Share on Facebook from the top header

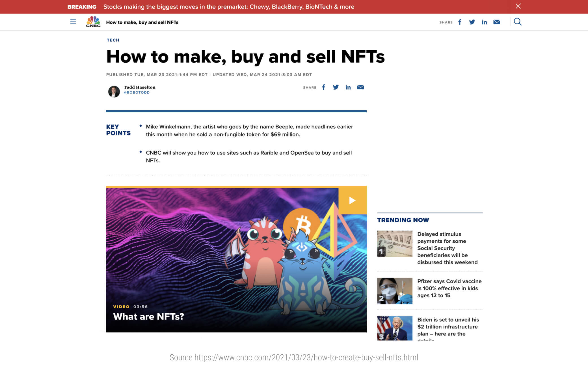tap(460, 22)
